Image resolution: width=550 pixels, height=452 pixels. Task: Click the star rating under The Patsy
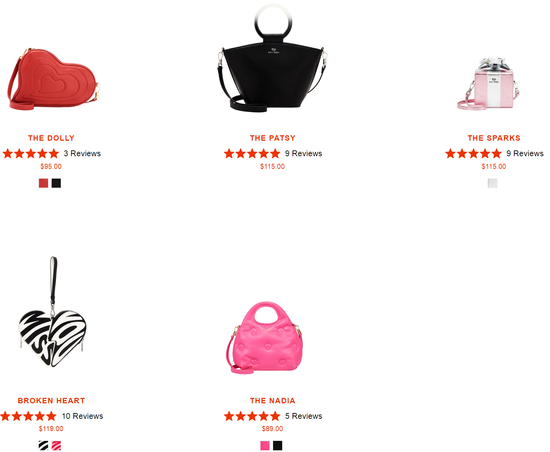click(x=252, y=154)
